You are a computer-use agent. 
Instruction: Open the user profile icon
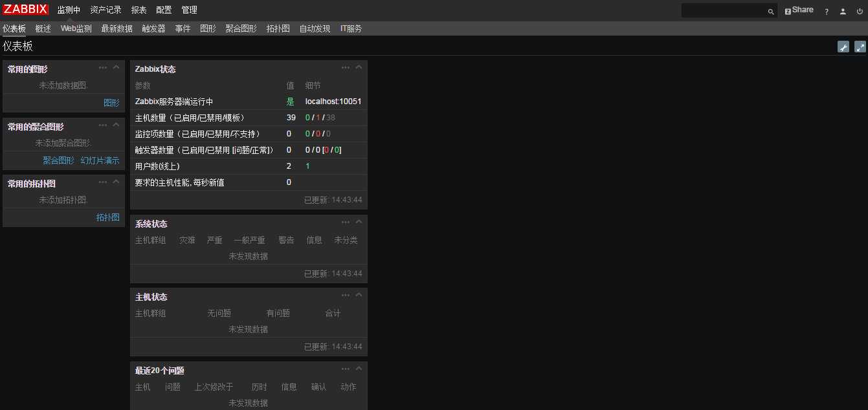pos(843,11)
